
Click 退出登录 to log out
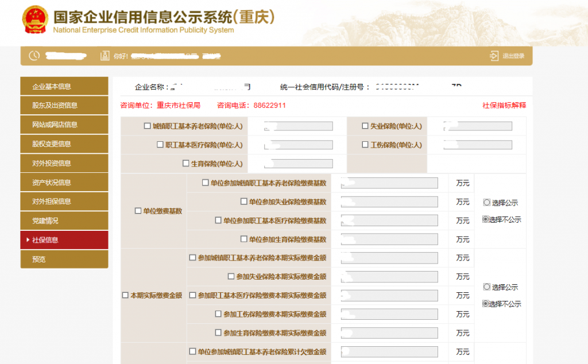point(513,56)
